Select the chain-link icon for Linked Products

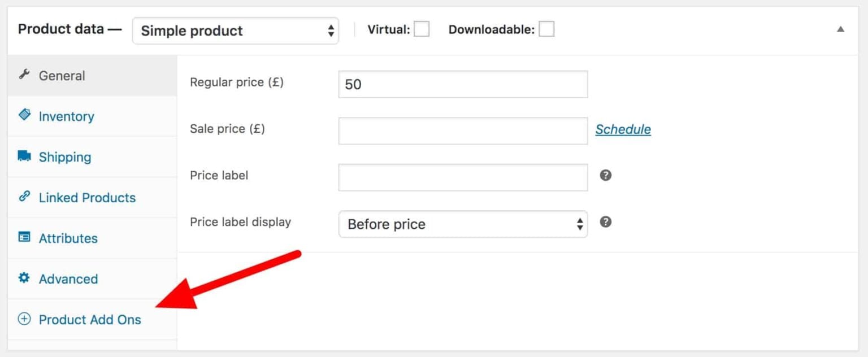pos(24,197)
